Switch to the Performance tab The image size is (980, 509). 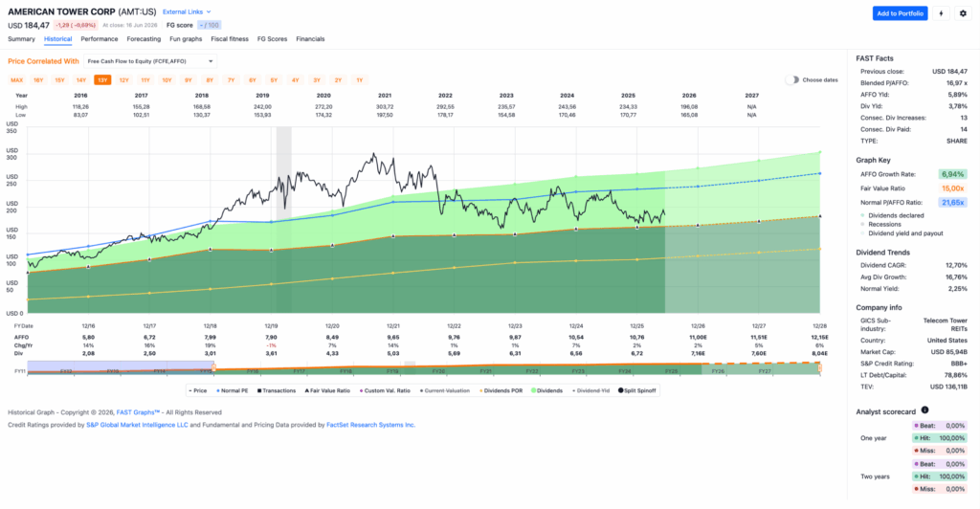click(100, 38)
